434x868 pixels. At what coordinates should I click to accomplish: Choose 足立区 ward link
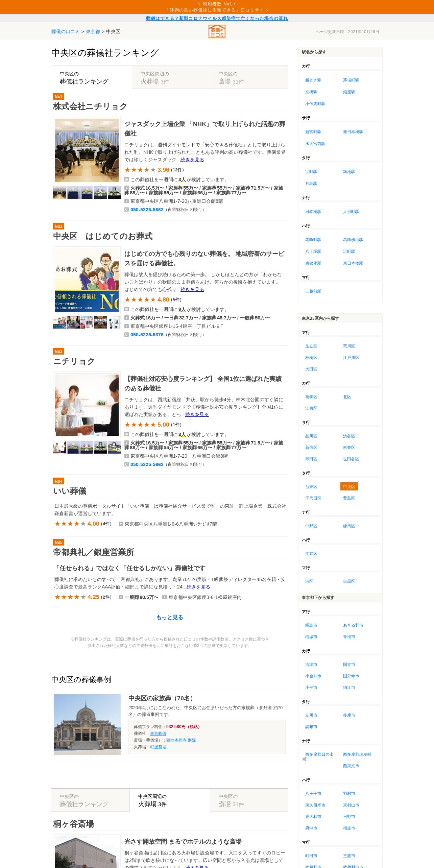pos(311,346)
